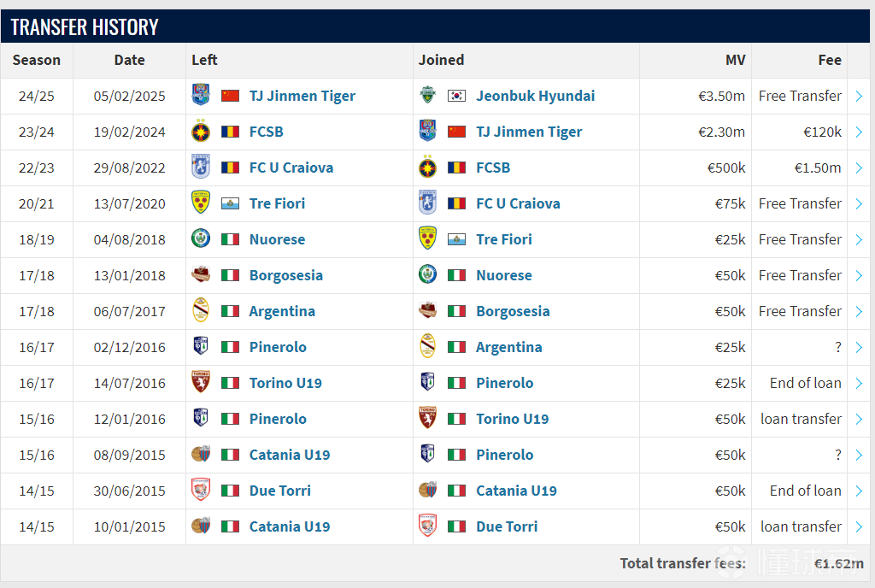Click the Due Torri crest in the 30/06/2015 row
This screenshot has height=588, width=875.
[x=201, y=491]
